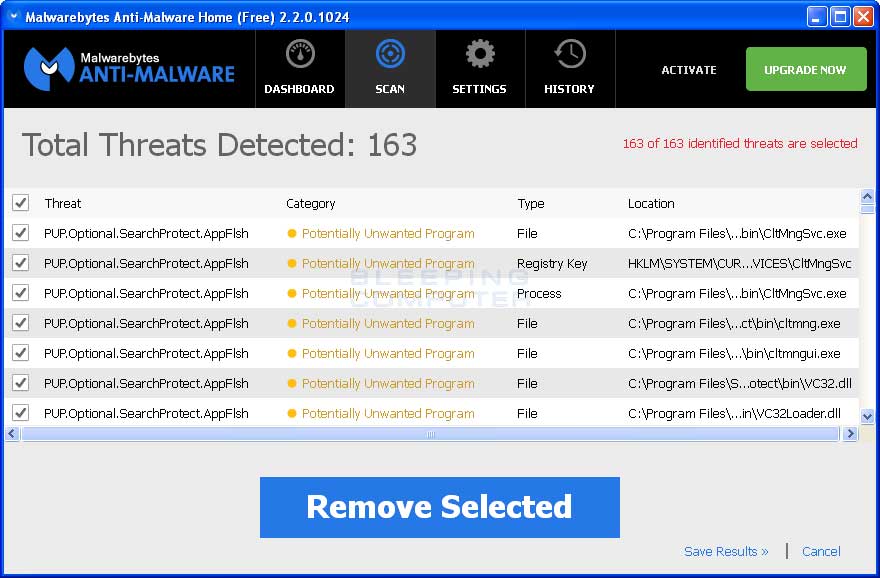Click the Malwarebytes ANTI-MALWARE logo

coord(125,68)
